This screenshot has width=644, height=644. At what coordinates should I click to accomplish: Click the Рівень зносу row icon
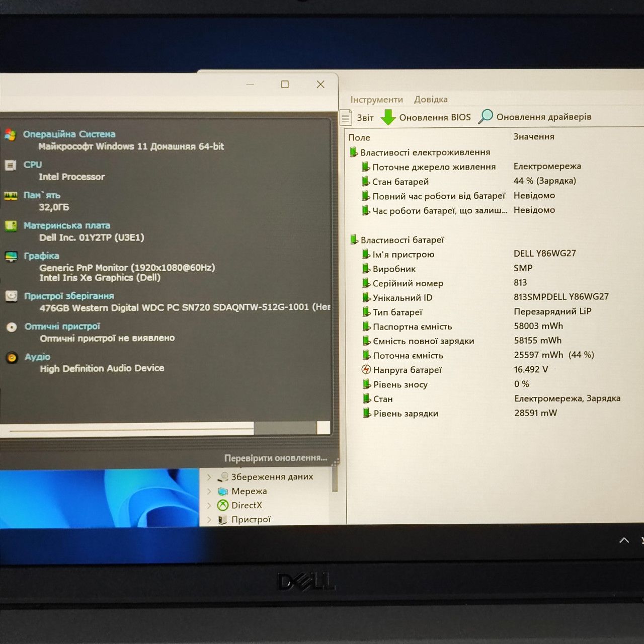367,384
